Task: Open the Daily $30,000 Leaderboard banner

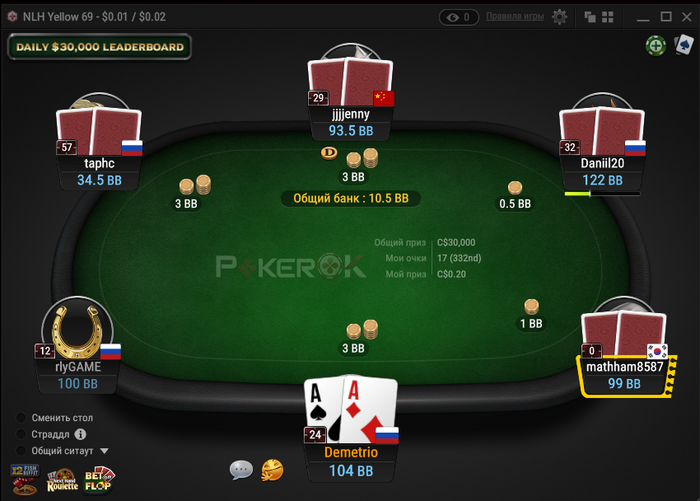Action: pos(100,47)
